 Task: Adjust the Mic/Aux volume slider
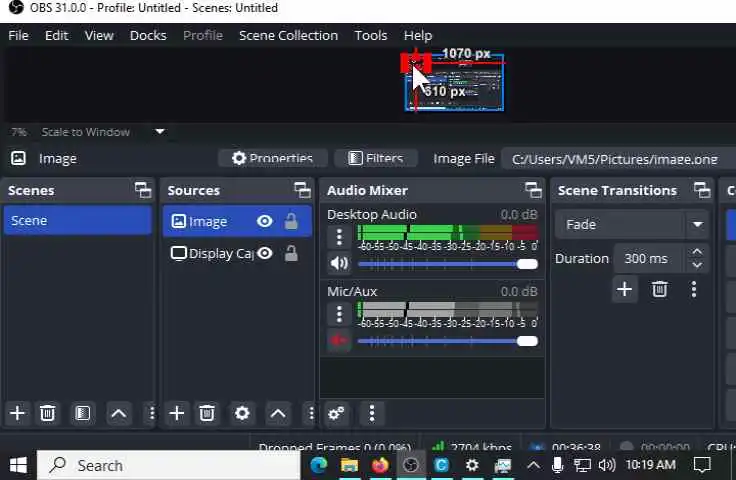447,341
